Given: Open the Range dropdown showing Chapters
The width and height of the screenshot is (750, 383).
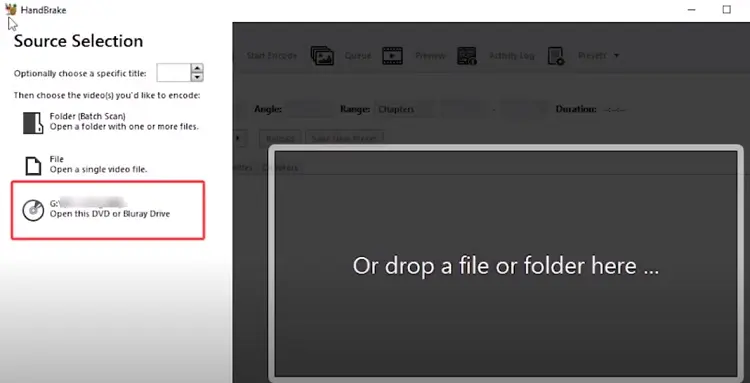Looking at the screenshot, I should point(404,109).
